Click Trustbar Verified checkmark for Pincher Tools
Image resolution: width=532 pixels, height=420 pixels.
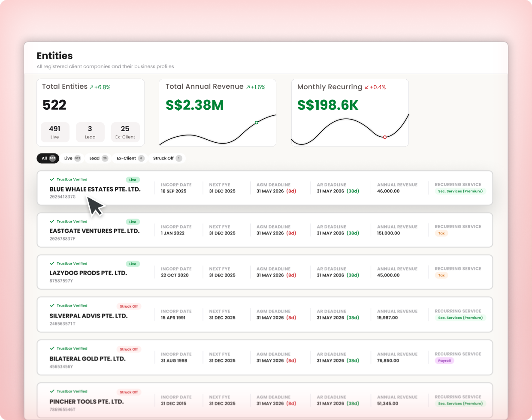[52, 391]
